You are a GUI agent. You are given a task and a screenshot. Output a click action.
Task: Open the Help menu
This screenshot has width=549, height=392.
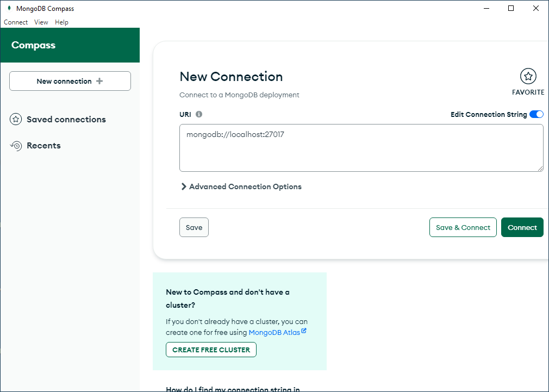point(61,22)
